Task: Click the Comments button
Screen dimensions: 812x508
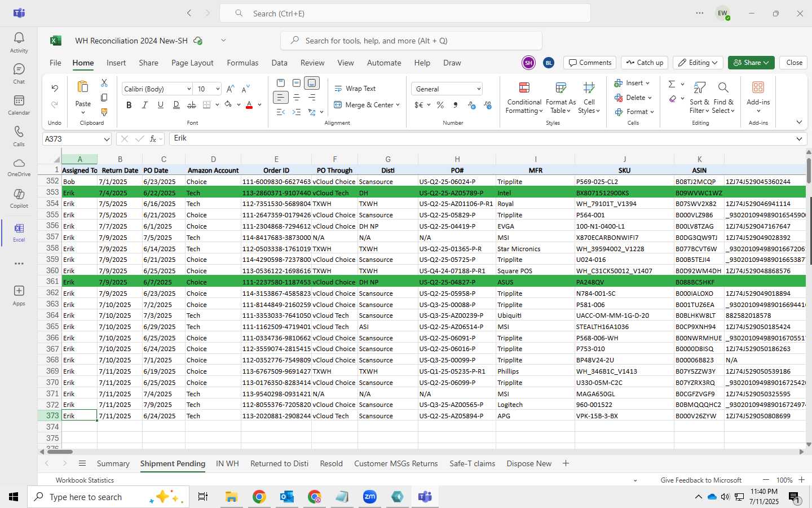Action: pos(590,63)
